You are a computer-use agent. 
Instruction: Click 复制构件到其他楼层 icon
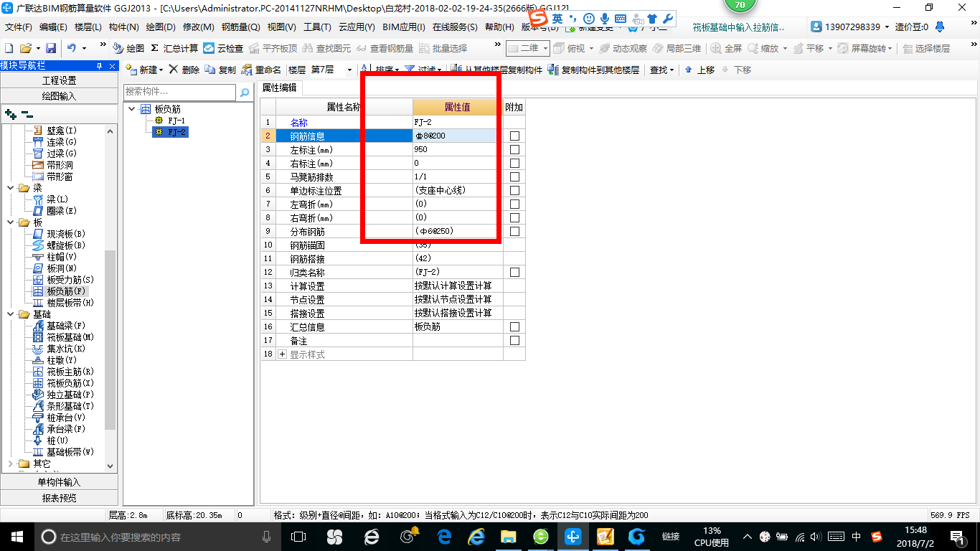553,70
